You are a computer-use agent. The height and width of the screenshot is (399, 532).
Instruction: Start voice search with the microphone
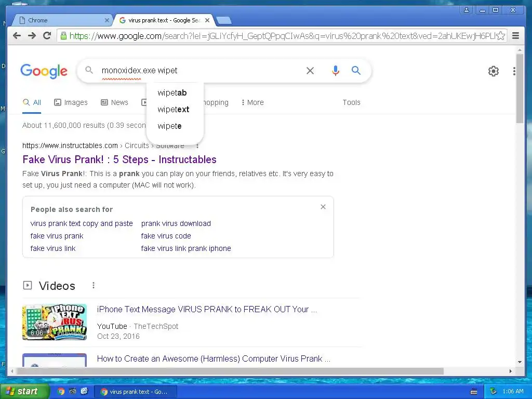[x=335, y=71]
